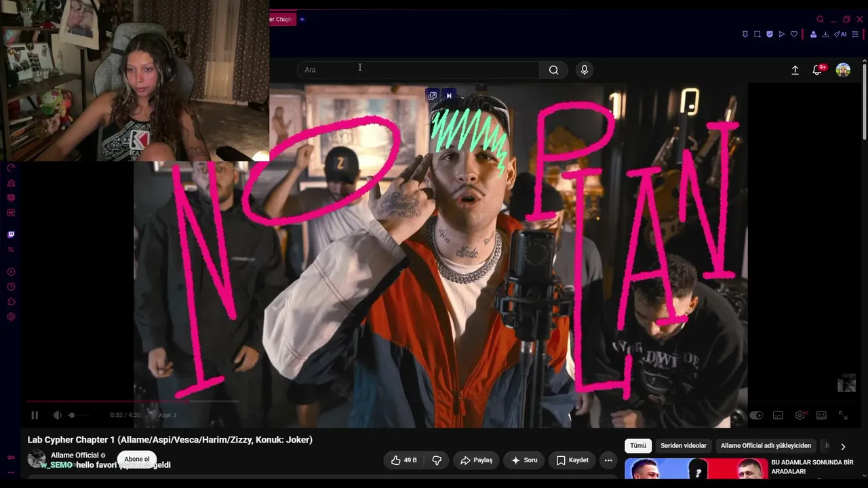This screenshot has height=488, width=868.
Task: Select the Tümü filter chip
Action: click(x=638, y=446)
